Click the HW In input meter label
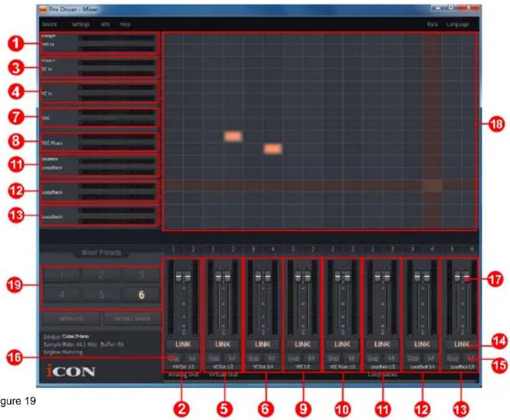The height and width of the screenshot is (420, 510). [48, 44]
